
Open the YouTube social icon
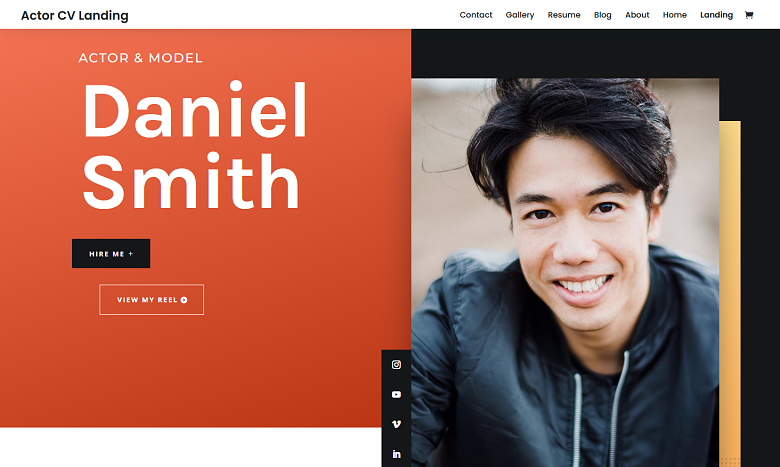click(396, 394)
